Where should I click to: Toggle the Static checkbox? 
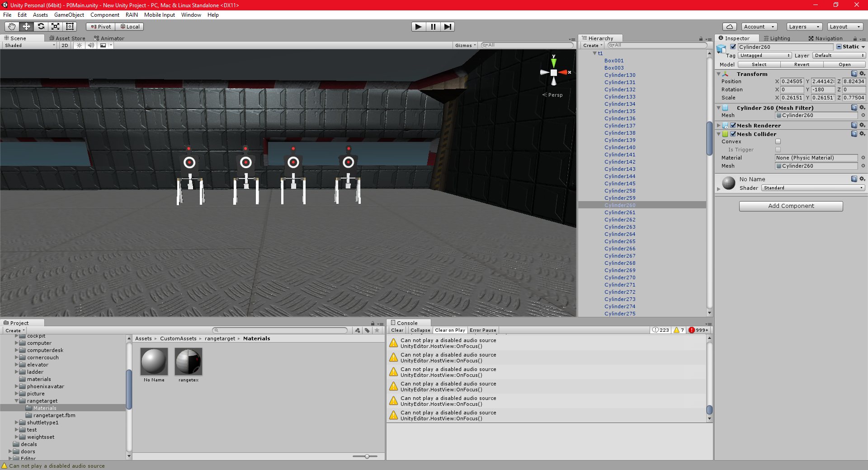point(839,47)
